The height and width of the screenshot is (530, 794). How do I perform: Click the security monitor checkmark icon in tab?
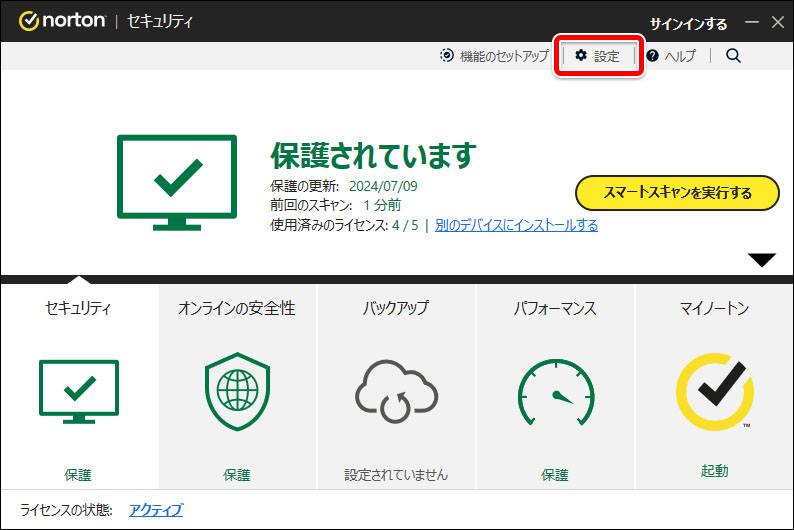[x=79, y=391]
